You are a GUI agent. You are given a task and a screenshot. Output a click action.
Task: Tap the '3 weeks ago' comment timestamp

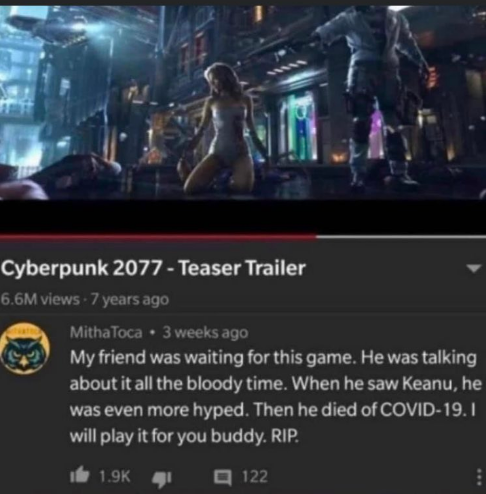coord(205,332)
